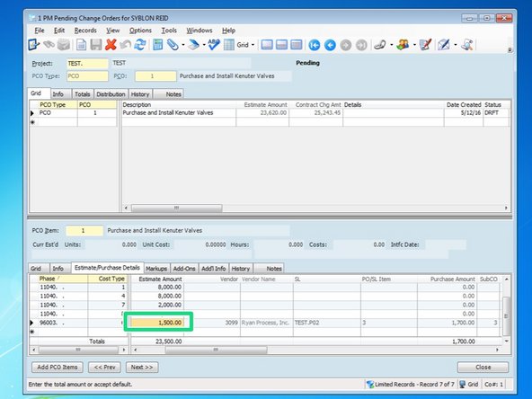Click the two people users icon

click(x=403, y=44)
